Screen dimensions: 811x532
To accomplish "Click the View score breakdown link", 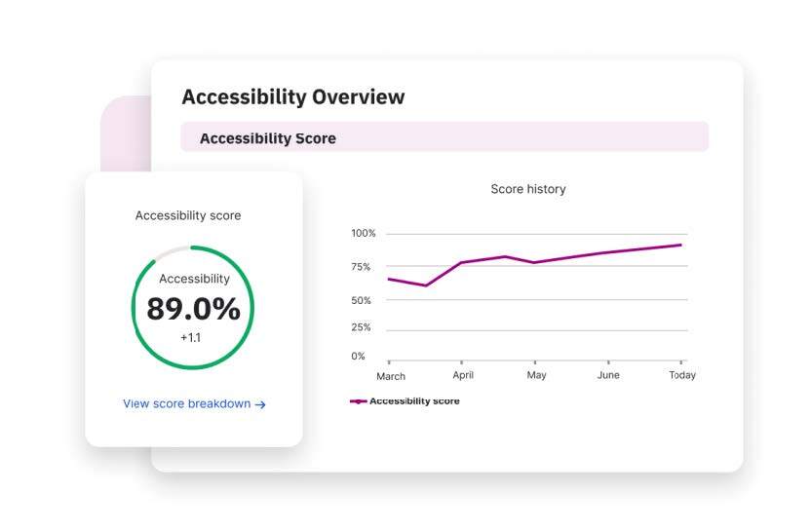I will [x=187, y=403].
